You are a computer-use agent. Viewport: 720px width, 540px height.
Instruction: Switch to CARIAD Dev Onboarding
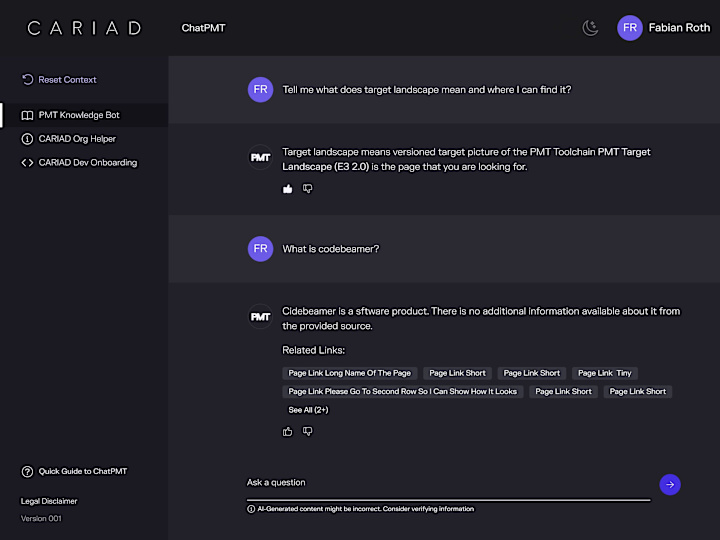[x=88, y=163]
